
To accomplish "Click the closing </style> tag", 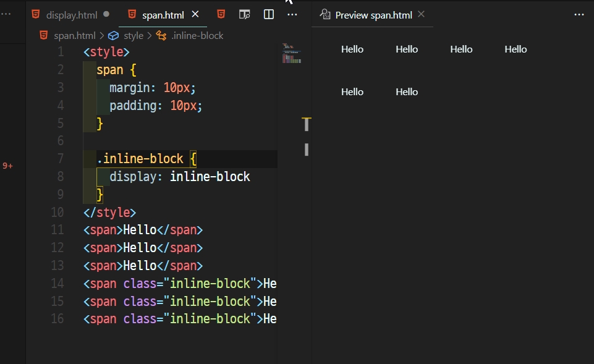I will [x=109, y=212].
